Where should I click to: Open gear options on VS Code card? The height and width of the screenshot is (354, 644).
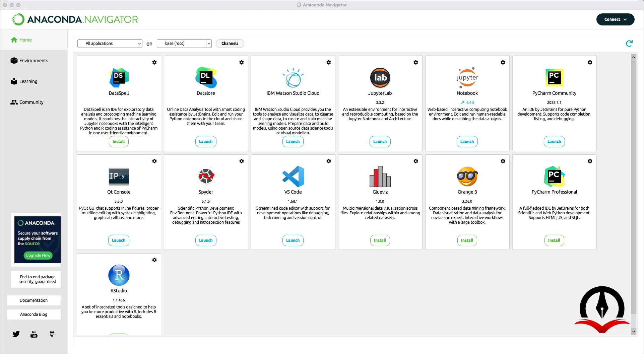point(329,161)
